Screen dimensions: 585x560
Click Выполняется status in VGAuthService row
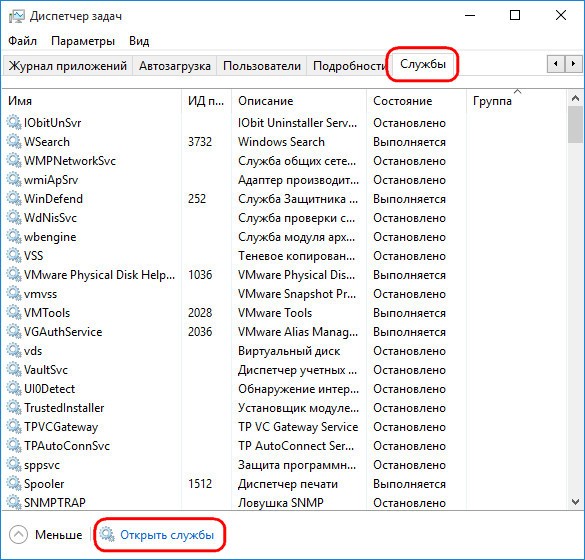[x=409, y=332]
